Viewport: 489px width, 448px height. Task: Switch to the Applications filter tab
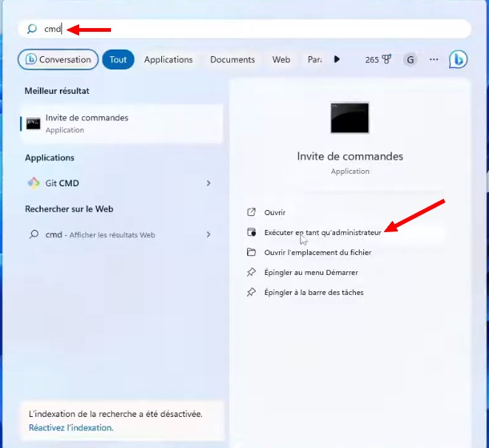168,60
